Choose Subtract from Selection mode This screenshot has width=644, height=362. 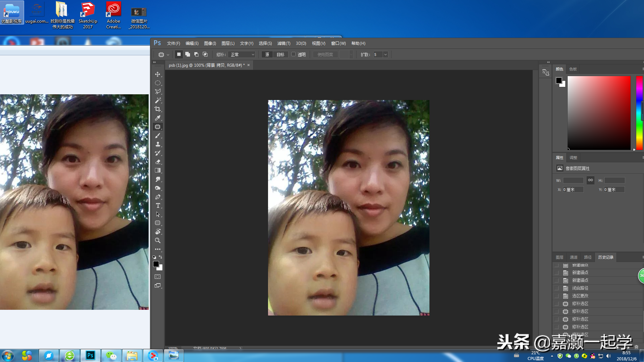(x=196, y=54)
